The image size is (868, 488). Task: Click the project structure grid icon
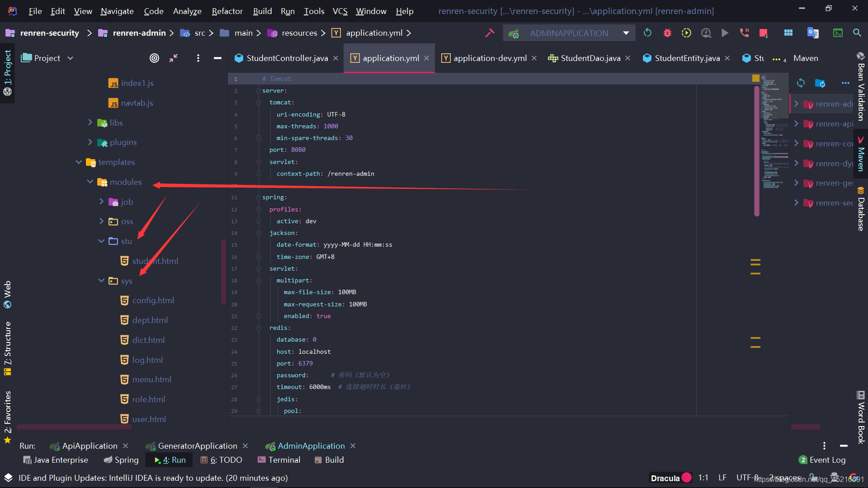788,33
